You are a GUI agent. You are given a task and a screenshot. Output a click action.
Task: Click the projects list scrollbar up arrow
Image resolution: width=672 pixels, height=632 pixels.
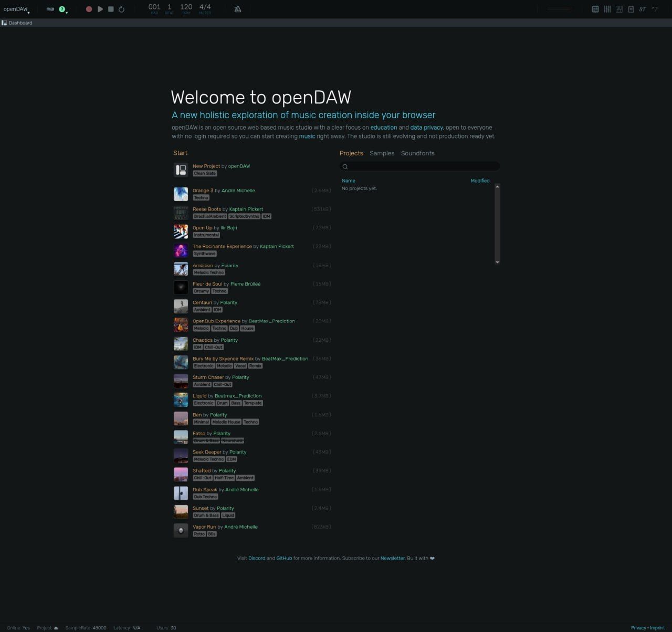(x=497, y=186)
